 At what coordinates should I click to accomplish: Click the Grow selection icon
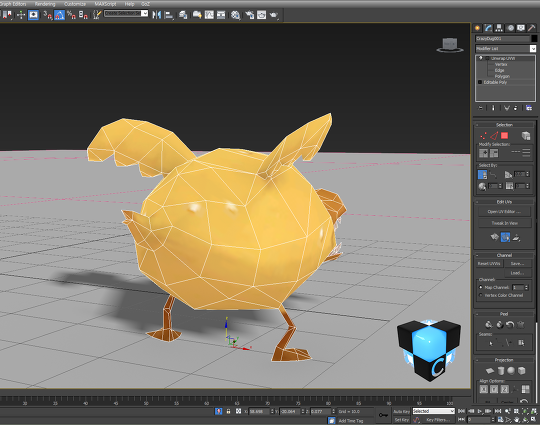[x=483, y=153]
